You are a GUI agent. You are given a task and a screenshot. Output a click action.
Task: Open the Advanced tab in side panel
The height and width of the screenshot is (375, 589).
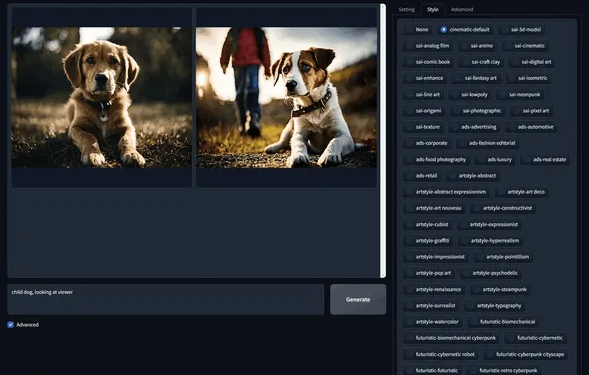point(462,9)
